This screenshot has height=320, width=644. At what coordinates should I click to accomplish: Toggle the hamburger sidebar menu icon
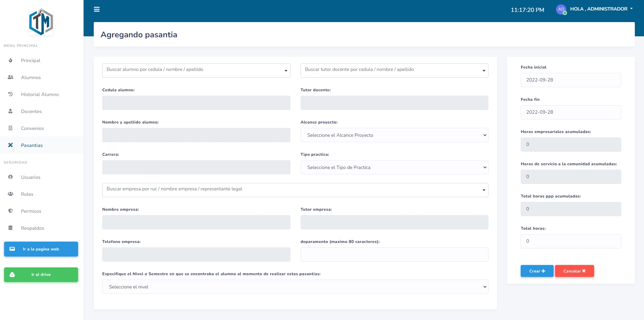pyautogui.click(x=97, y=10)
